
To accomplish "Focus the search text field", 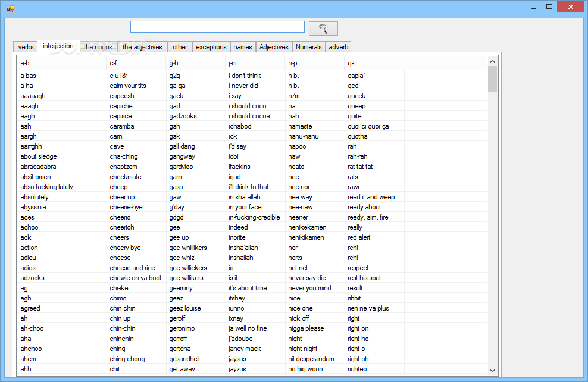I will (217, 27).
